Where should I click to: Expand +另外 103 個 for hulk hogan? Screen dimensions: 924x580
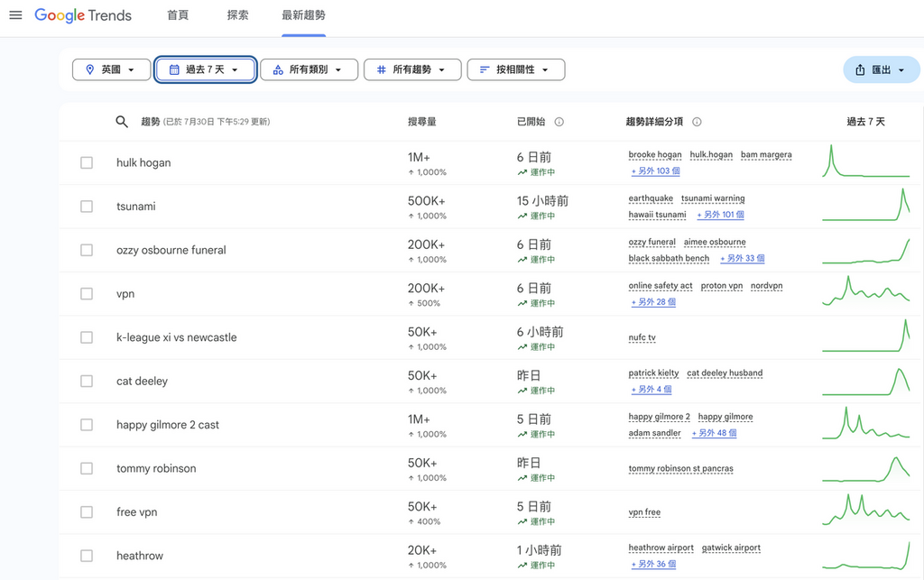655,170
